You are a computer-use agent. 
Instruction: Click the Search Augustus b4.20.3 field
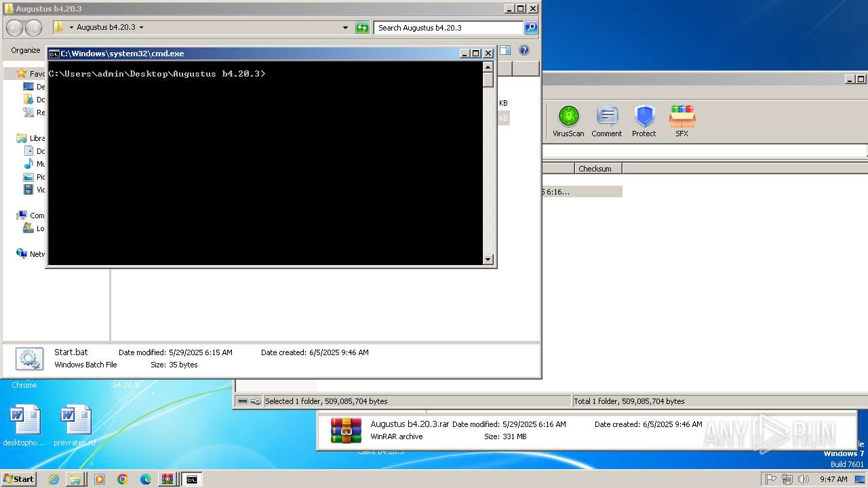[448, 28]
